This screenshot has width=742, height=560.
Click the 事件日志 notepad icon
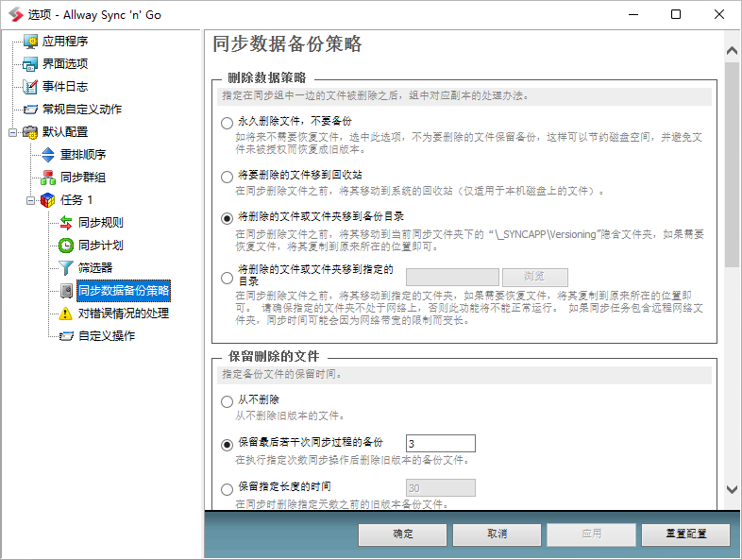(x=30, y=87)
